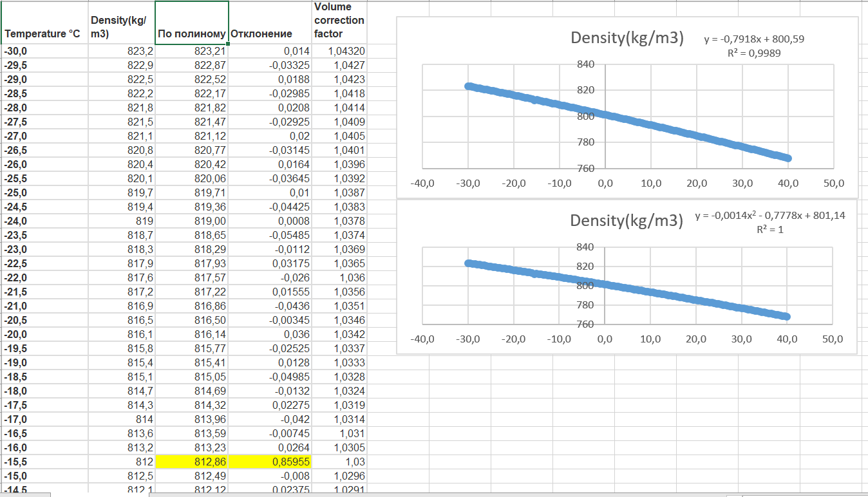Click the "По полиному" header cell
The image size is (868, 497).
(192, 33)
